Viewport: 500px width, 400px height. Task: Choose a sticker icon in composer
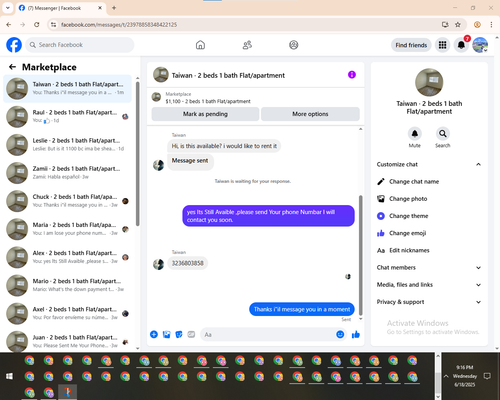179,334
